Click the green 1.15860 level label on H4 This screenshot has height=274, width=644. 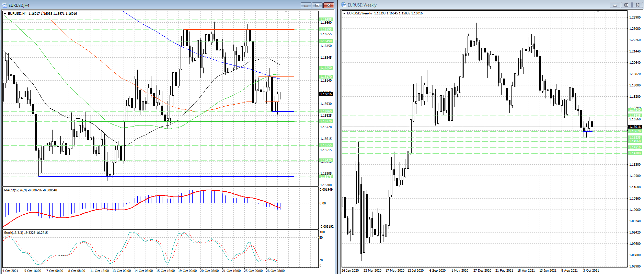pyautogui.click(x=326, y=111)
